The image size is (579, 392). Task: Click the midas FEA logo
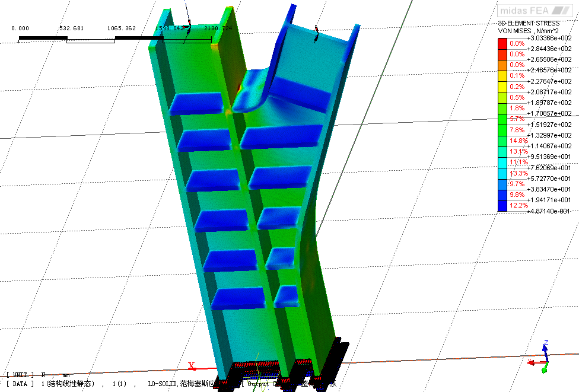click(532, 10)
